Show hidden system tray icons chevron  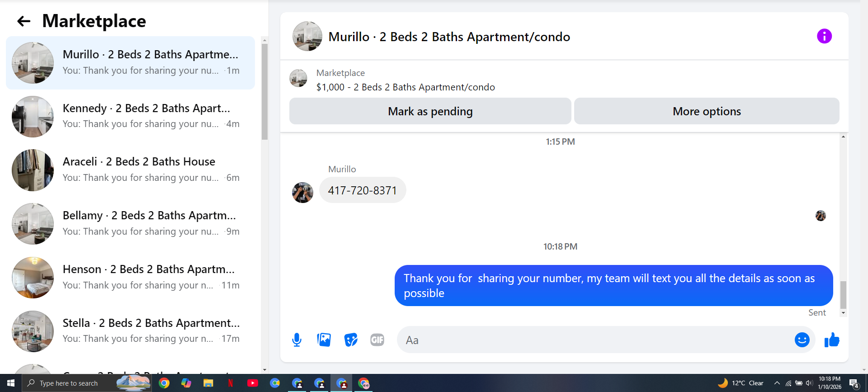point(777,383)
